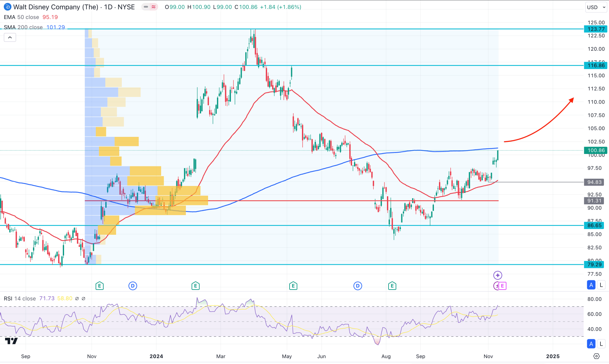This screenshot has height=364, width=609.
Task: Select the EMA 50 close legend
Action: pyautogui.click(x=21, y=17)
